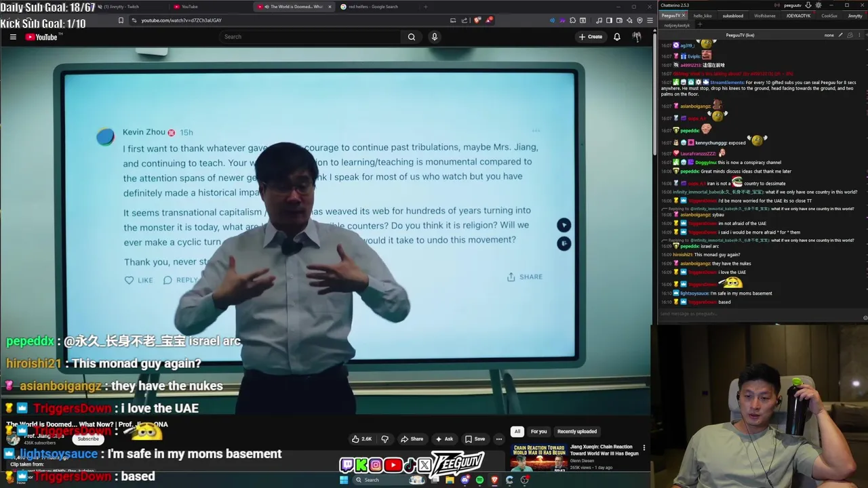868x488 pixels.
Task: Click the Share button under video
Action: point(412,439)
